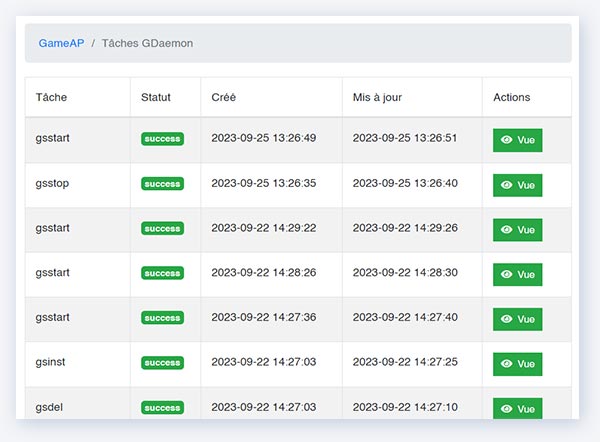Click updated date 2023-09-22 14:27:40

click(405, 317)
